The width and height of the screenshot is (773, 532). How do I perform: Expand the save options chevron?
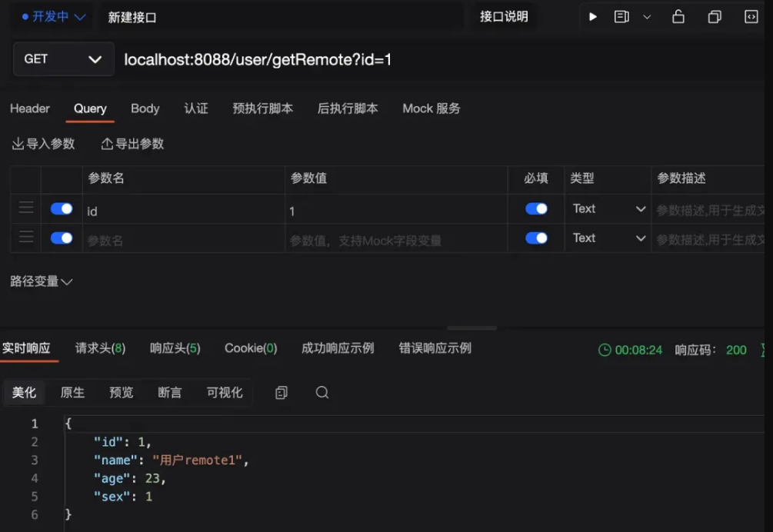tap(648, 18)
